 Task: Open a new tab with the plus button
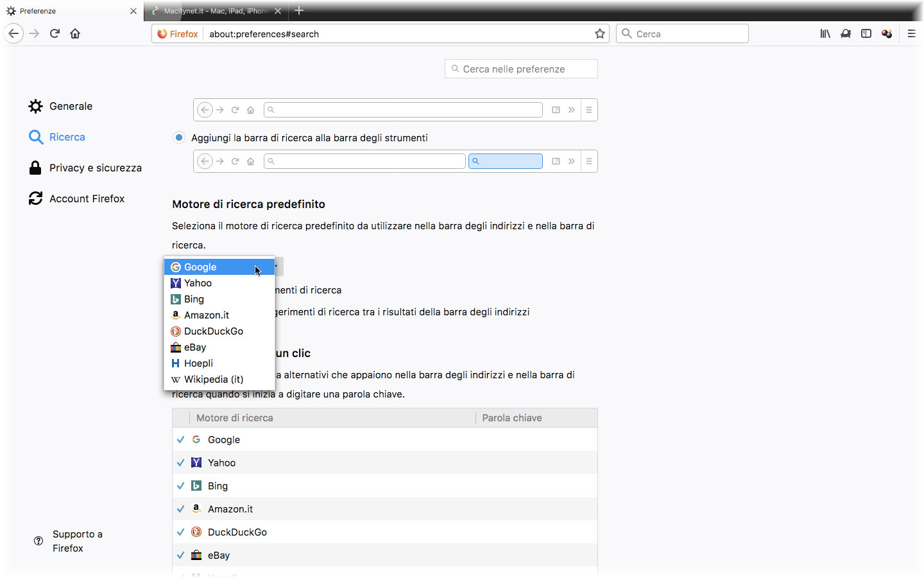pyautogui.click(x=299, y=11)
